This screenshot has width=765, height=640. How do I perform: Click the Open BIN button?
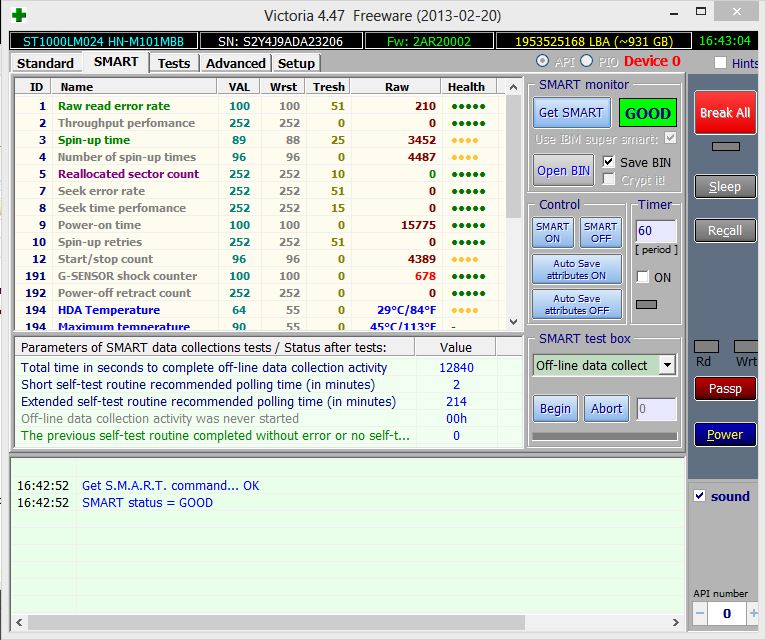(x=564, y=171)
